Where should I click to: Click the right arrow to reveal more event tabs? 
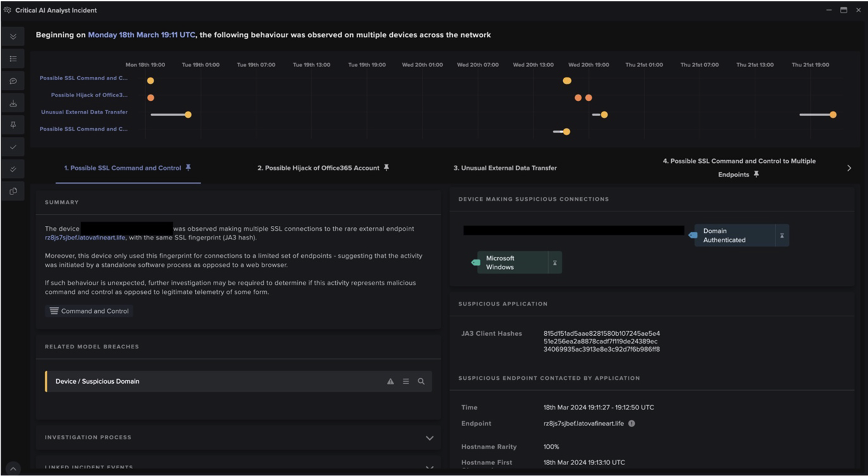point(849,168)
